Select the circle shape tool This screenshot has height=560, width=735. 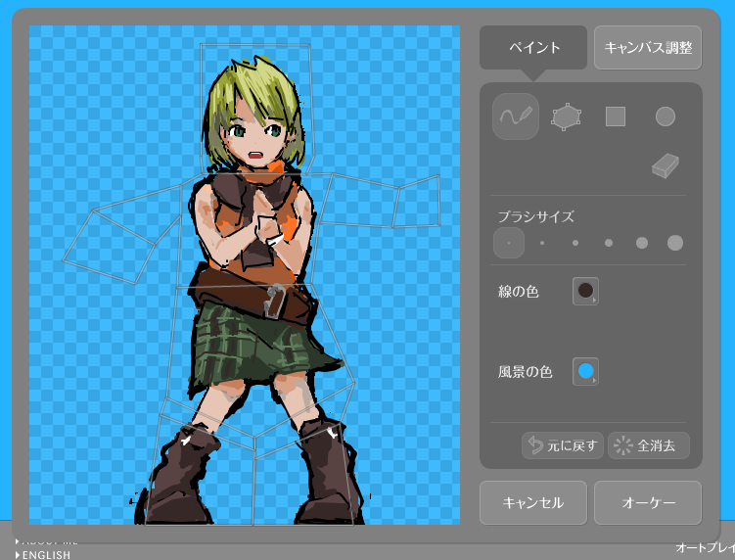point(666,117)
